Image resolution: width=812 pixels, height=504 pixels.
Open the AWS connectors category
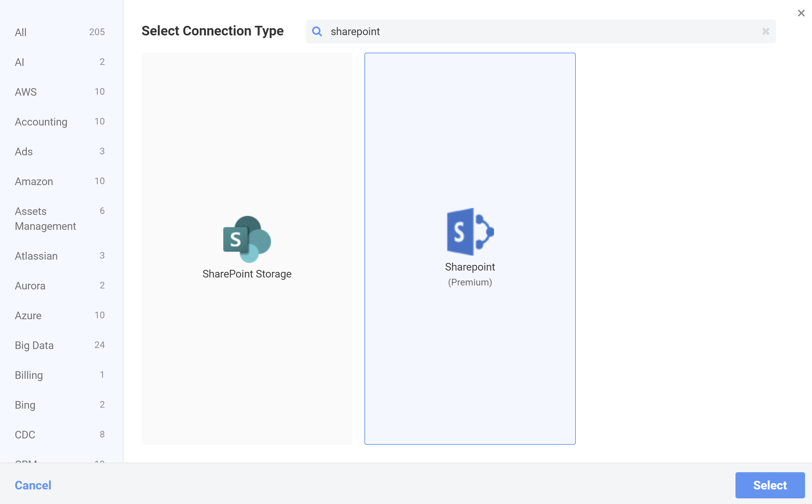click(x=26, y=92)
